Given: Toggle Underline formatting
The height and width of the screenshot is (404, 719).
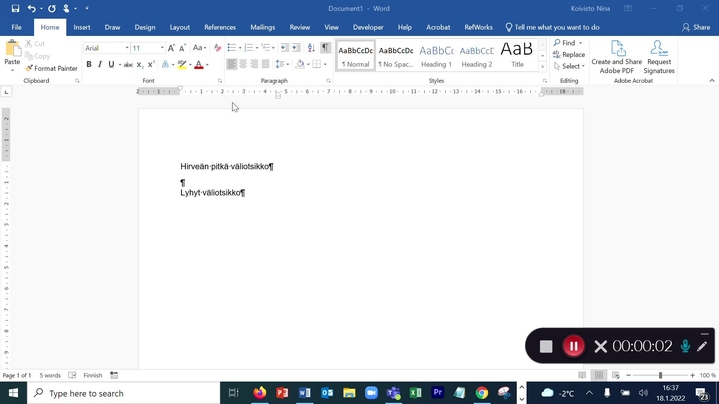Looking at the screenshot, I should tap(111, 65).
